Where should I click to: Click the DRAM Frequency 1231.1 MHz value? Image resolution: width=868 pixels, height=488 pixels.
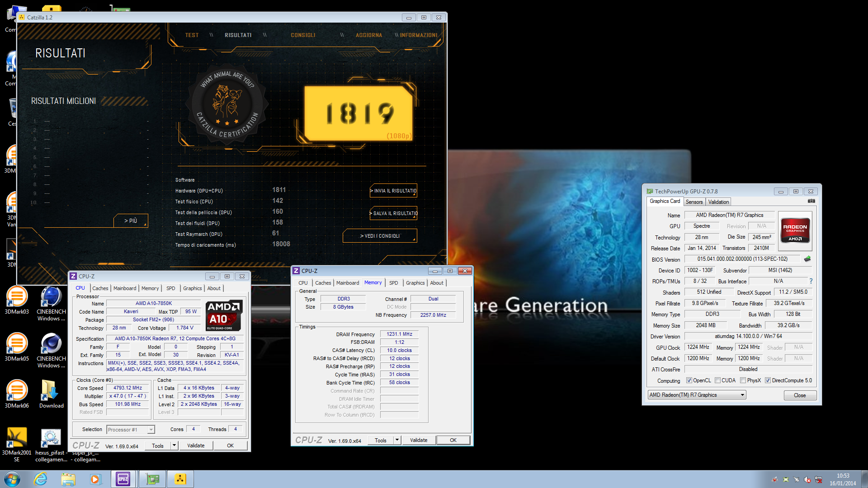pos(399,334)
